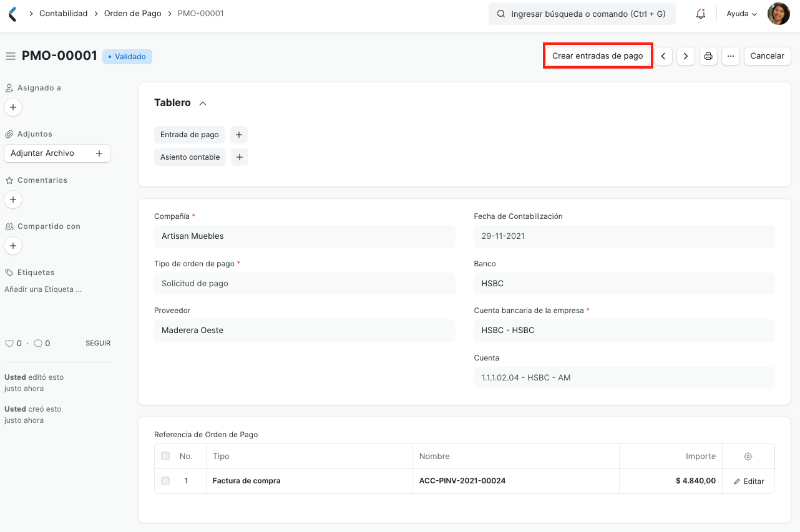The width and height of the screenshot is (800, 532).
Task: Click Fecha de Contabilización 29-11-2021 field
Action: coord(624,236)
